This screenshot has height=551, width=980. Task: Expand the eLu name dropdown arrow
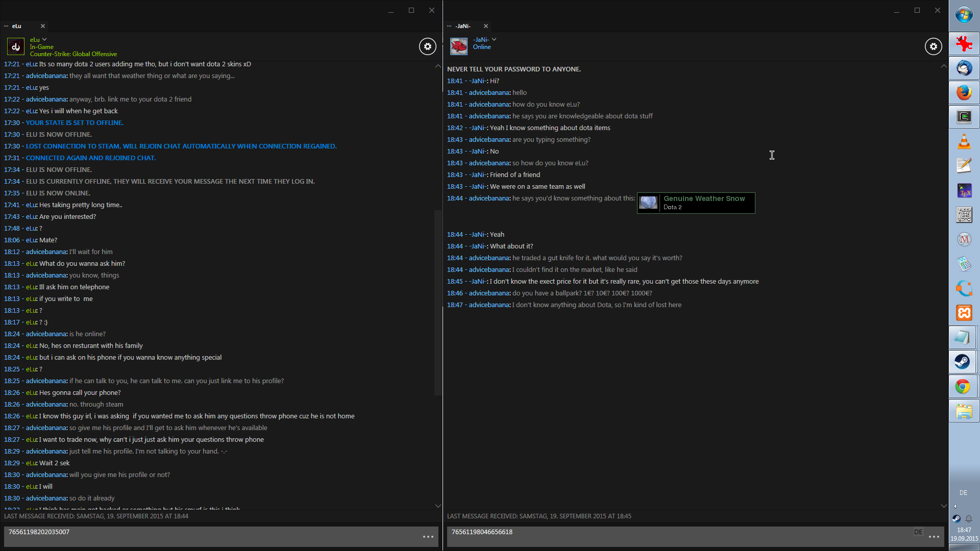tap(44, 39)
